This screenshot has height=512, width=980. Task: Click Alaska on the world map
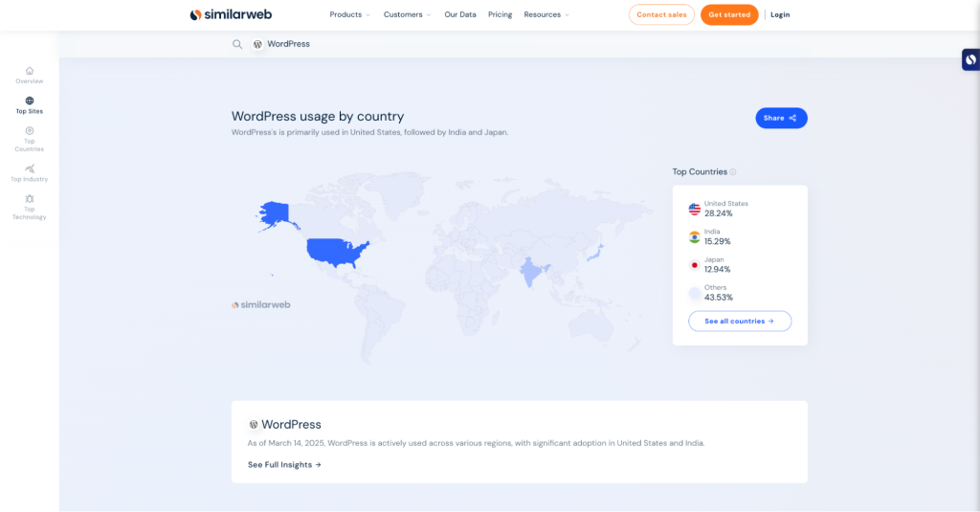pyautogui.click(x=275, y=214)
